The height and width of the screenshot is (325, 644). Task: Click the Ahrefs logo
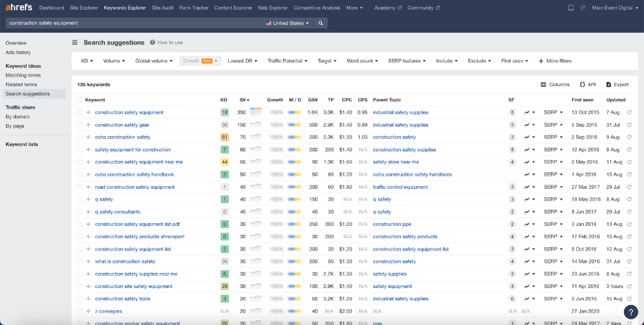[x=18, y=8]
